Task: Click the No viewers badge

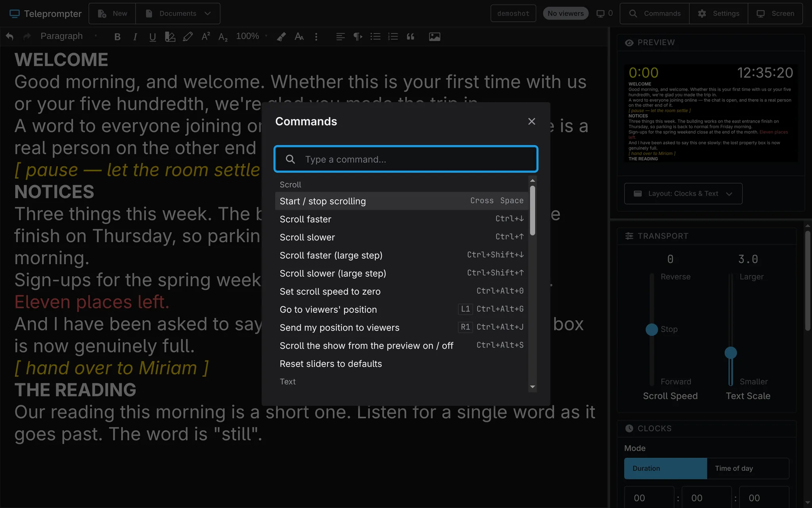Action: click(565, 13)
